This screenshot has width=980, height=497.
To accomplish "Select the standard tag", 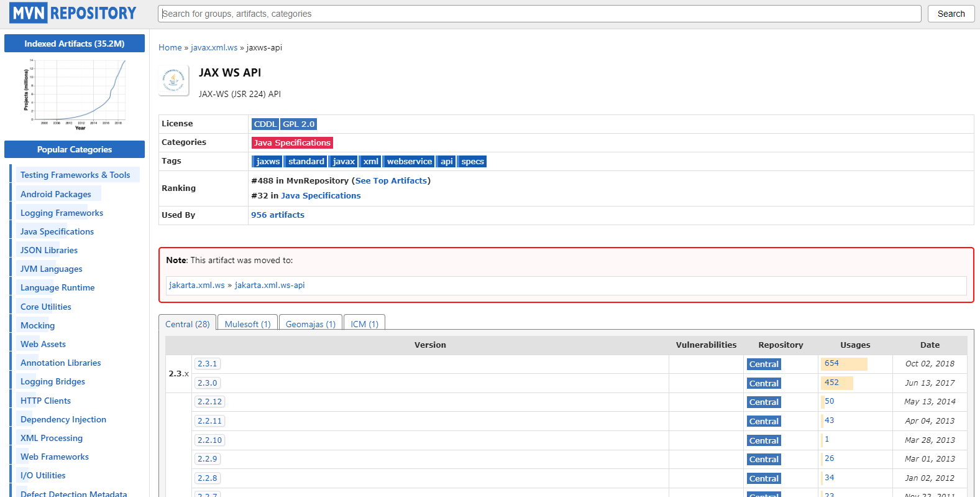I will pyautogui.click(x=306, y=162).
